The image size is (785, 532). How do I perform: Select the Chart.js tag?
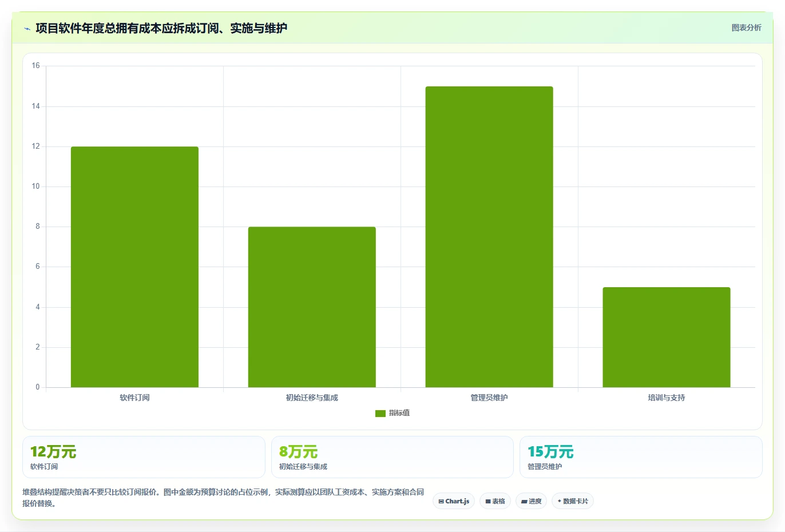click(454, 501)
